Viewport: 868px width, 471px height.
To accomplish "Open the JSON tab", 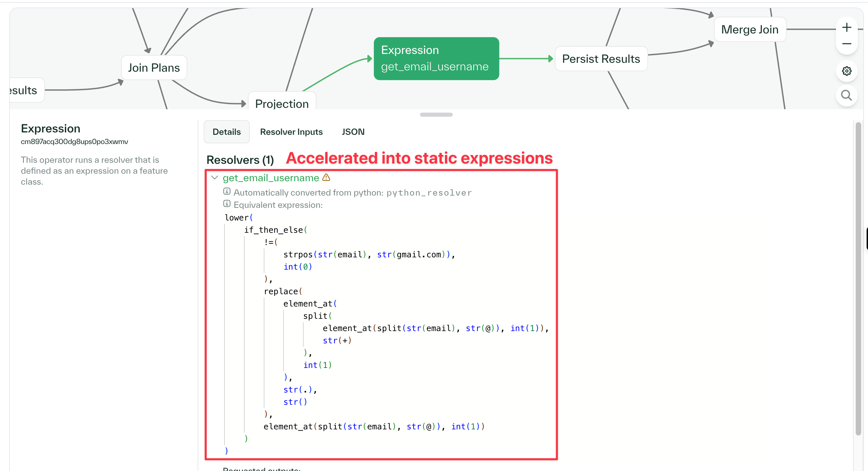I will coord(353,132).
